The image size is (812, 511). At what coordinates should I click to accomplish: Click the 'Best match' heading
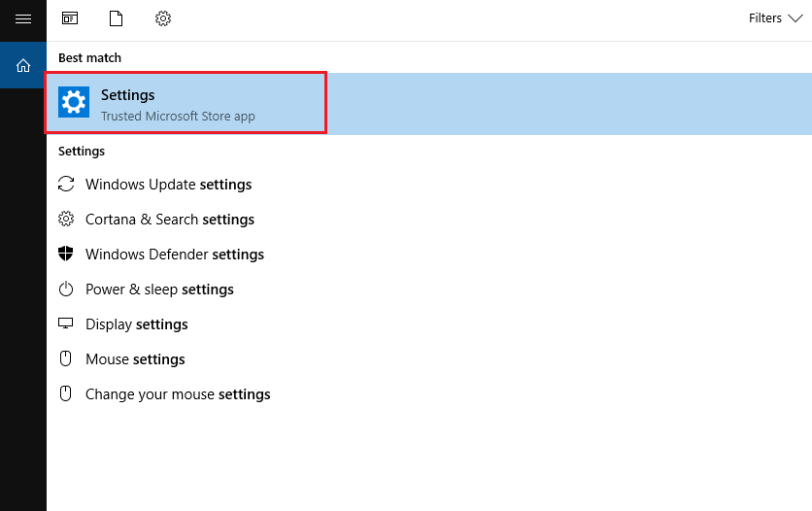[x=89, y=57]
